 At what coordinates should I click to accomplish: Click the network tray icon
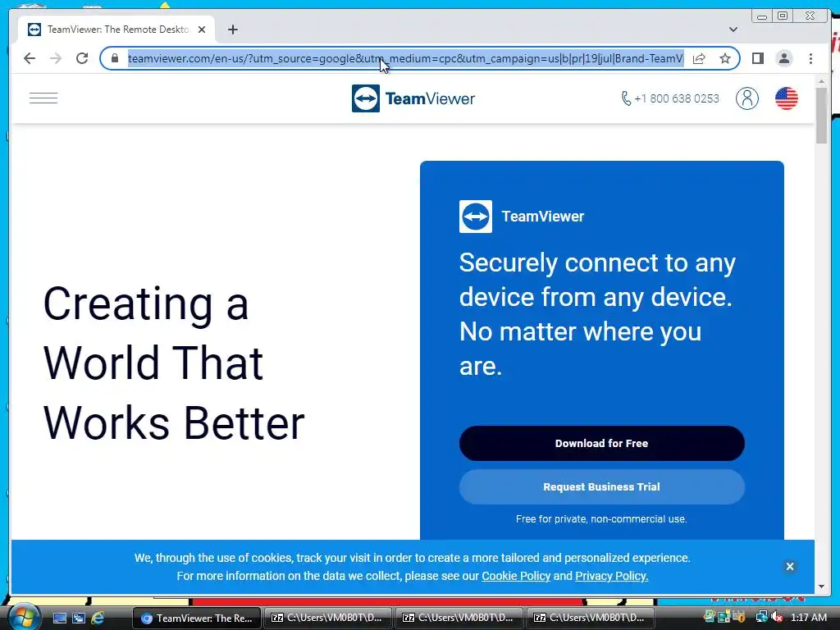coord(761,617)
